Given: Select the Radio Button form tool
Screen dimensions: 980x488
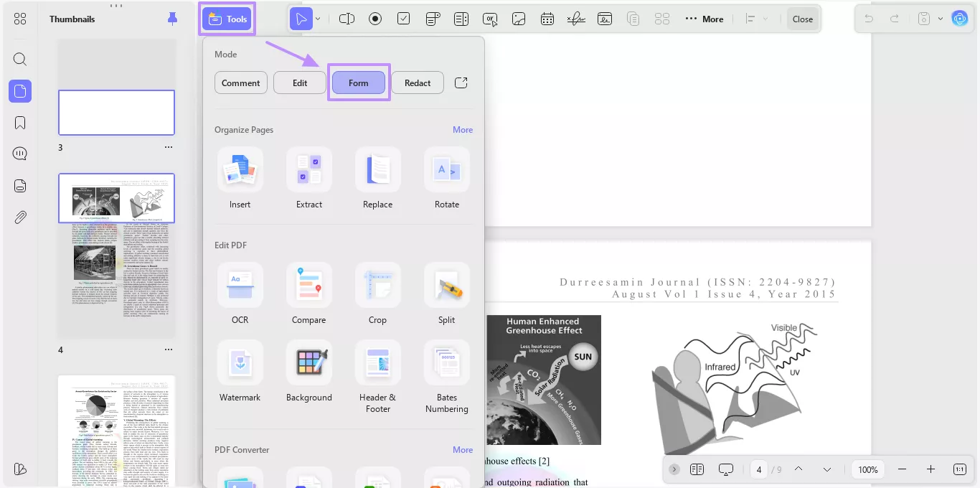Looking at the screenshot, I should point(375,19).
